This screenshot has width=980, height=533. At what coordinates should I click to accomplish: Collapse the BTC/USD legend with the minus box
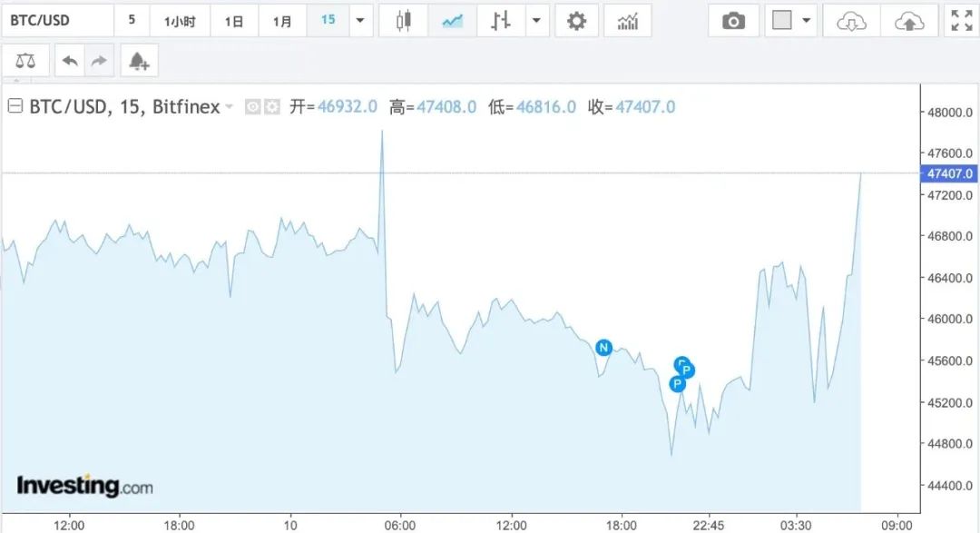15,106
